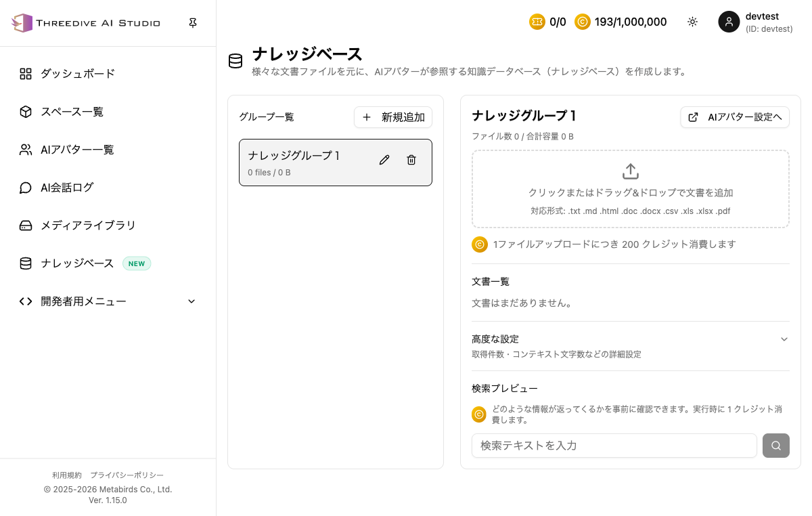
Task: Expand the 開発者用メニュー chevron
Action: coord(191,301)
